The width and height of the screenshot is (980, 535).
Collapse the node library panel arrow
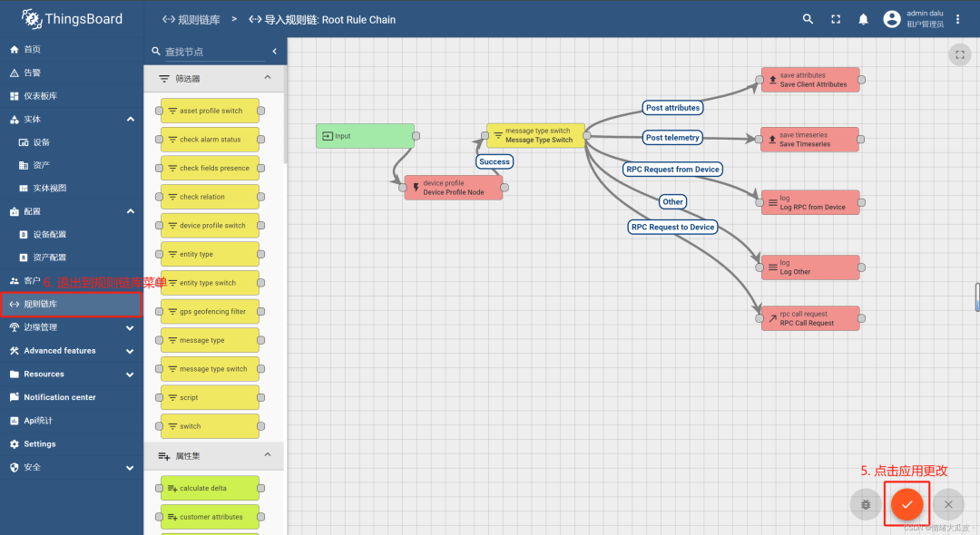pos(276,52)
